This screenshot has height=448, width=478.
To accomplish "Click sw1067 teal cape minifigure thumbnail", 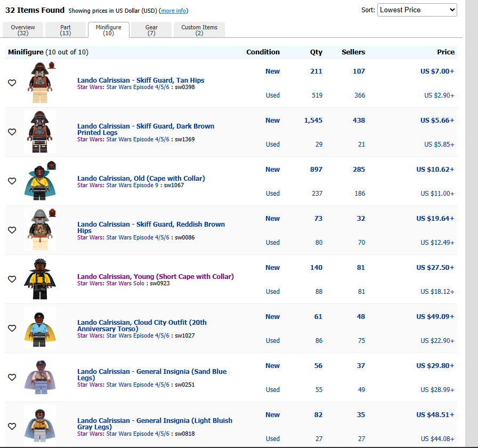I will (x=40, y=181).
